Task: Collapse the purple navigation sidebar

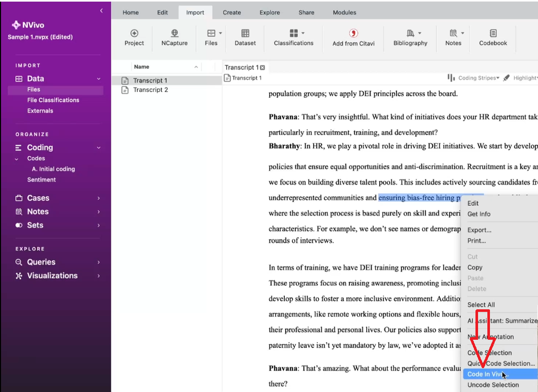Action: [101, 10]
